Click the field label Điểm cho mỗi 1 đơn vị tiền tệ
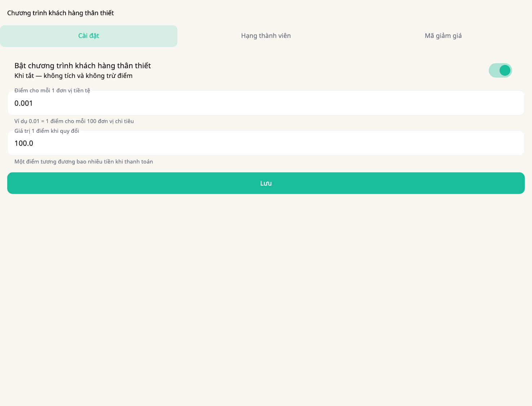This screenshot has width=532, height=406. point(52,91)
